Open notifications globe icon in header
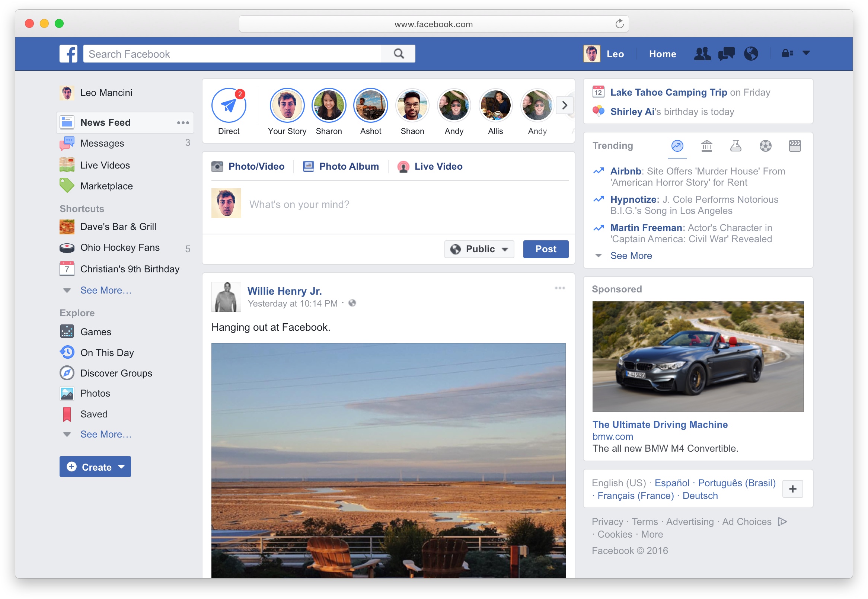 tap(750, 54)
